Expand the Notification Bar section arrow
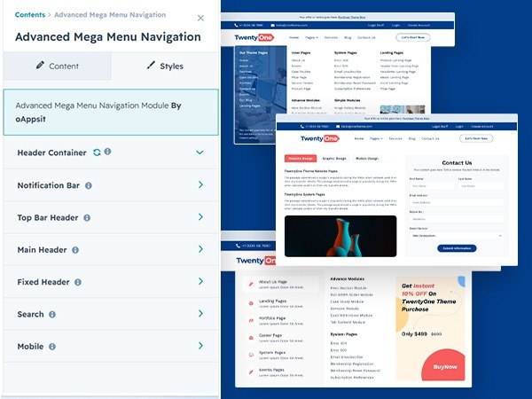 [200, 184]
